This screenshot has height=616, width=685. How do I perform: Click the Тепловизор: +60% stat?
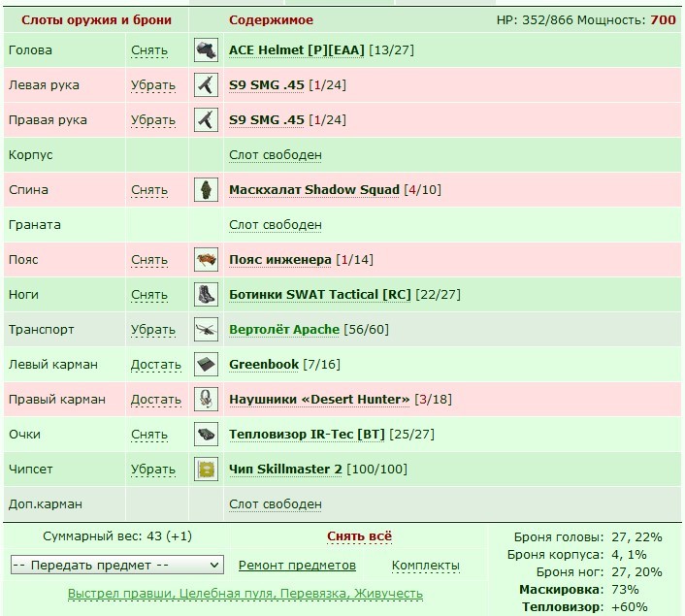pyautogui.click(x=584, y=607)
